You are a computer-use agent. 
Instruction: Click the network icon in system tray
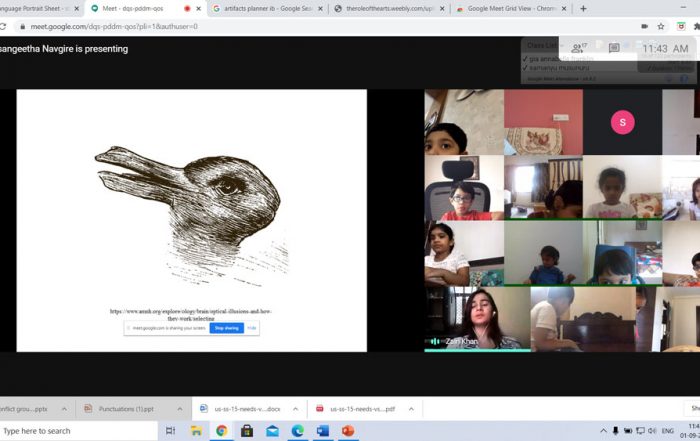tap(640, 431)
